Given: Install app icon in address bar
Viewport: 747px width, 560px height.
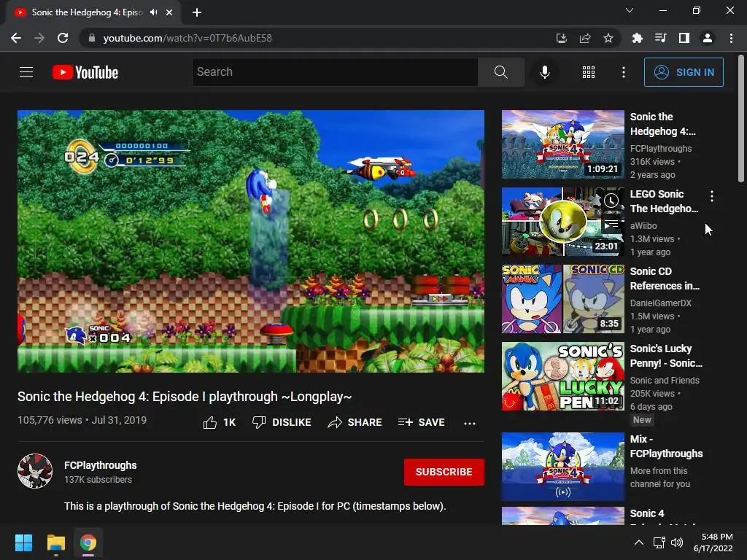Looking at the screenshot, I should tap(562, 38).
